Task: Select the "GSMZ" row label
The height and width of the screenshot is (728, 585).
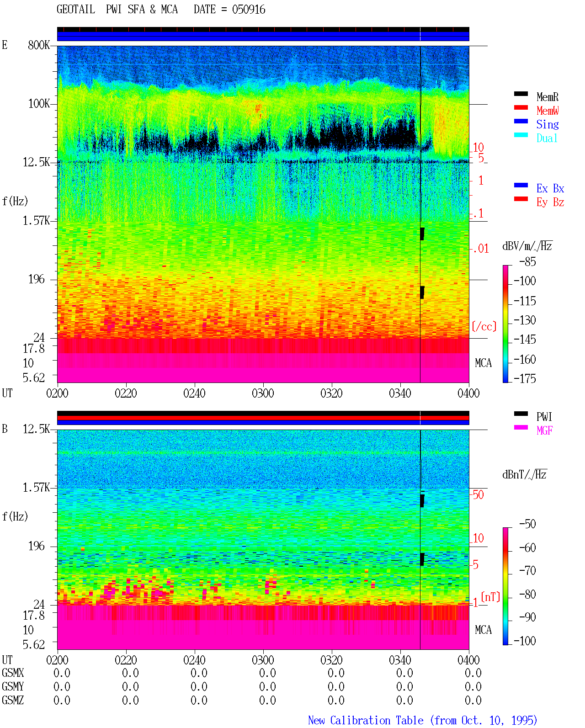Action: click(x=13, y=701)
